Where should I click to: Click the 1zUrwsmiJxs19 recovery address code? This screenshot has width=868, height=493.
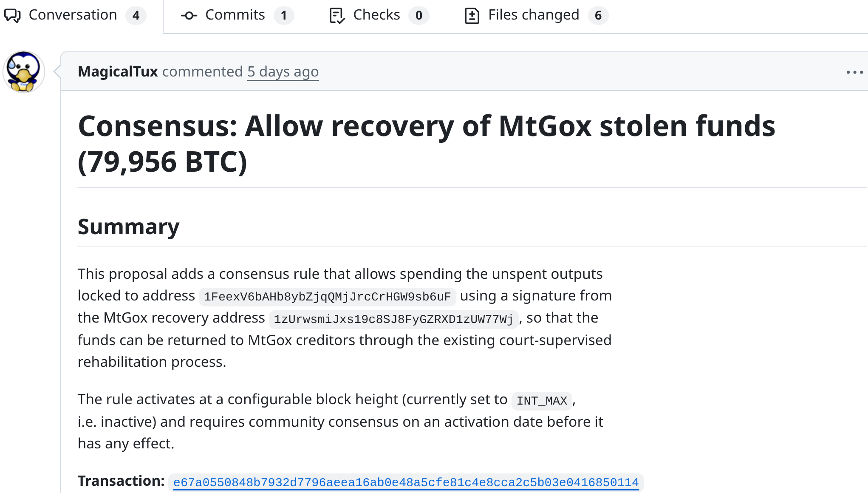(x=393, y=319)
